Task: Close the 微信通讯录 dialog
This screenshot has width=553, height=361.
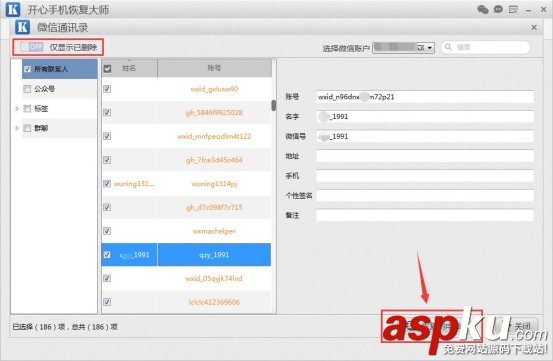Action: pos(534,27)
